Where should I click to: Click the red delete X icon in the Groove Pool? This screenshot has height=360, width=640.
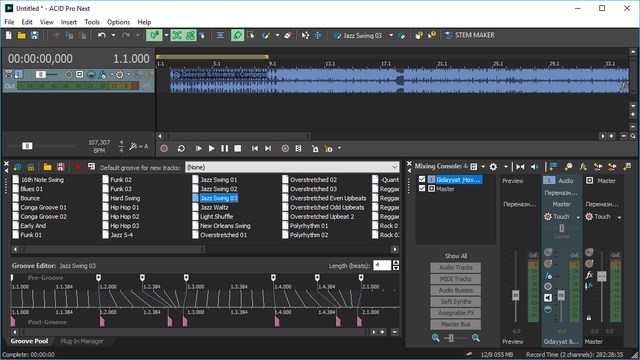[78, 167]
